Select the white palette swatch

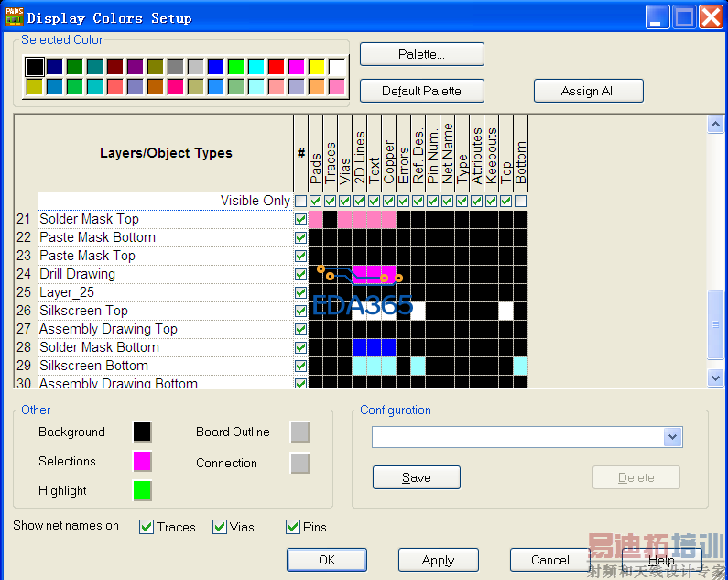(337, 67)
